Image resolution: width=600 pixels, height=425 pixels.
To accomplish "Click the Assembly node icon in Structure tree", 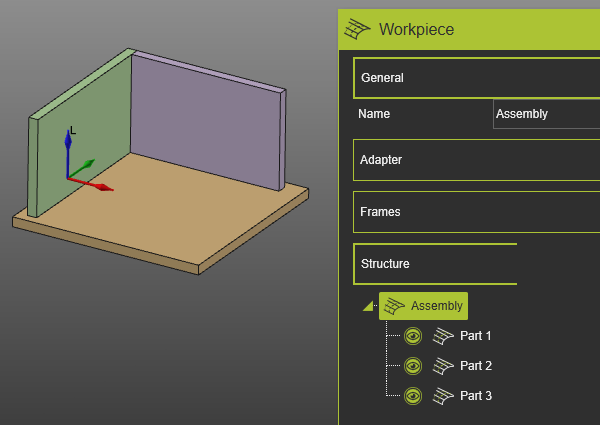I will [394, 306].
